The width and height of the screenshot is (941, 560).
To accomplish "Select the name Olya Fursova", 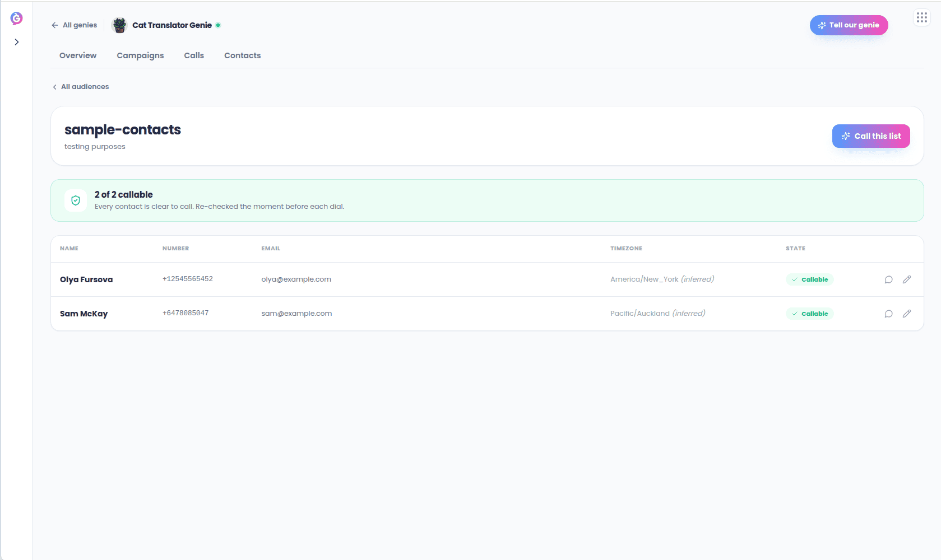I will [x=86, y=279].
